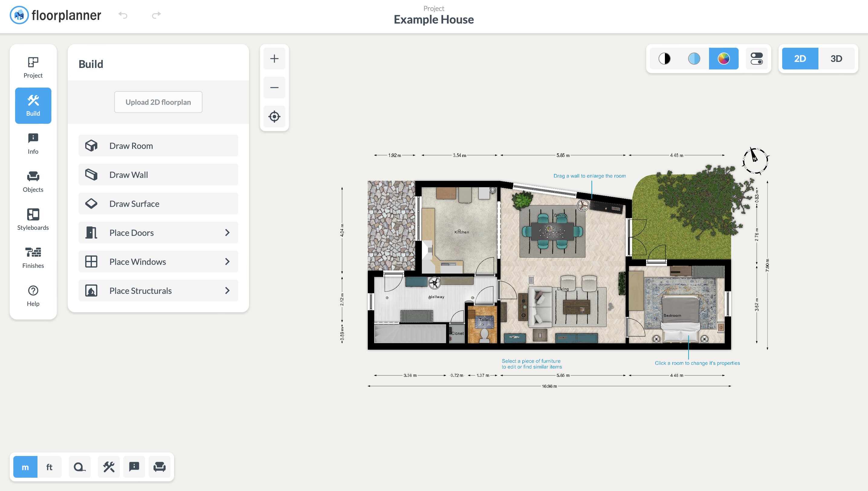The width and height of the screenshot is (868, 491).
Task: Select the color display style swatch
Action: pyautogui.click(x=723, y=58)
